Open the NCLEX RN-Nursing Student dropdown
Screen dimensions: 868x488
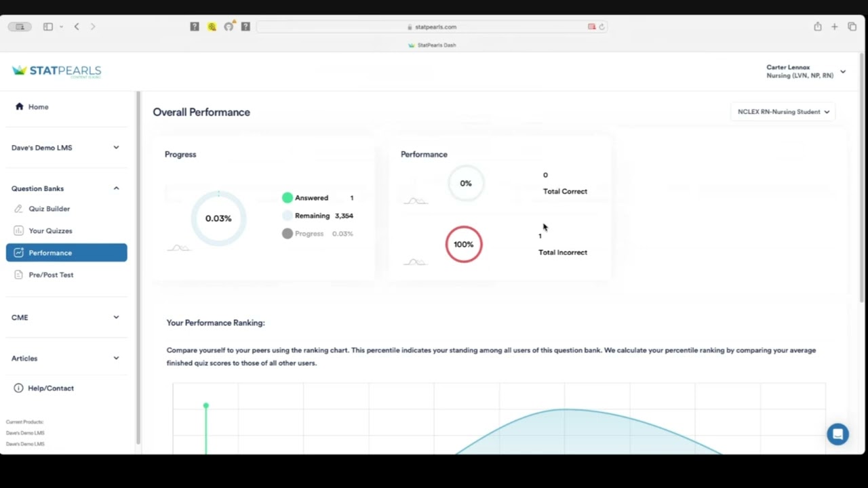click(783, 112)
